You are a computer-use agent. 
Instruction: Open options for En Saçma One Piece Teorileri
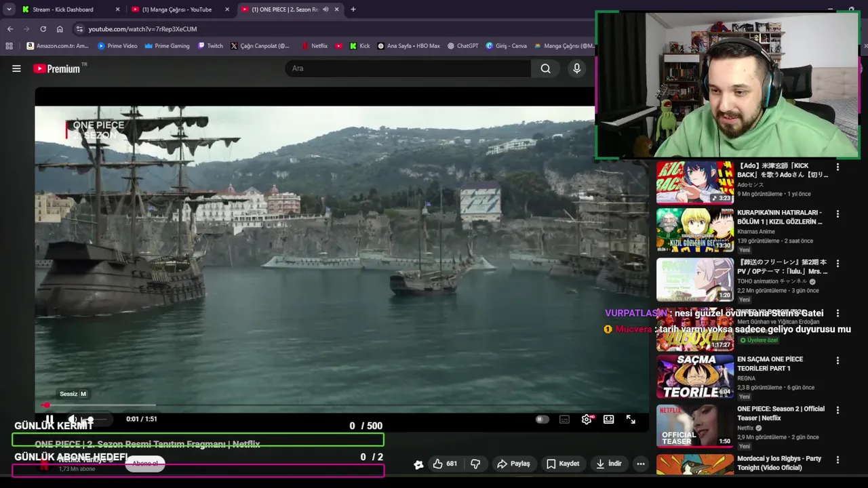click(x=837, y=361)
